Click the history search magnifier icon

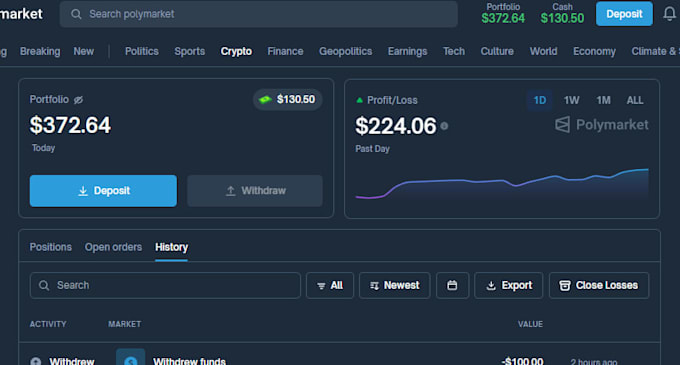coord(44,285)
